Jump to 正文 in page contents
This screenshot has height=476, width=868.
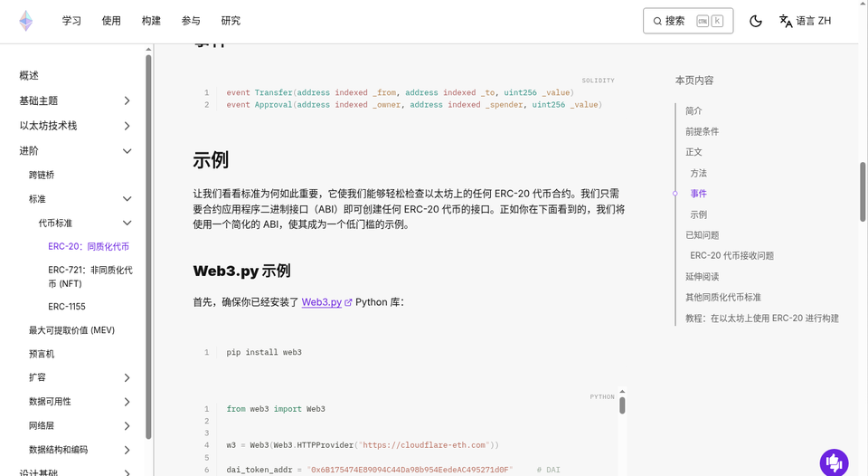[x=693, y=152]
